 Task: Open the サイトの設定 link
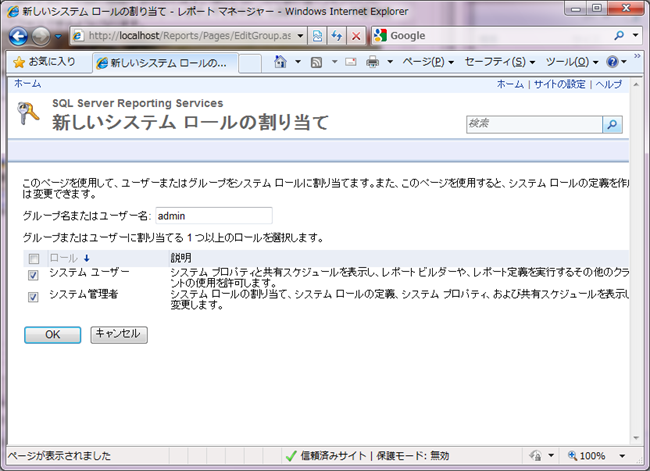tap(559, 84)
